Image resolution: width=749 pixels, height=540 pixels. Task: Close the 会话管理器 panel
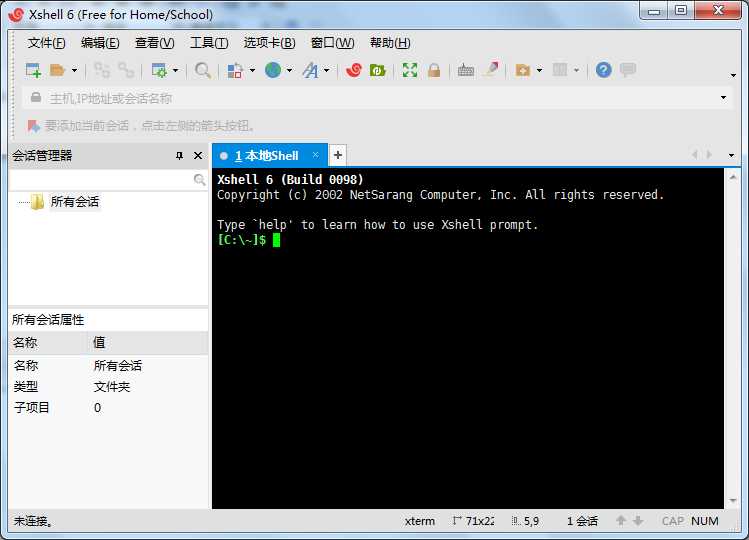pyautogui.click(x=198, y=155)
